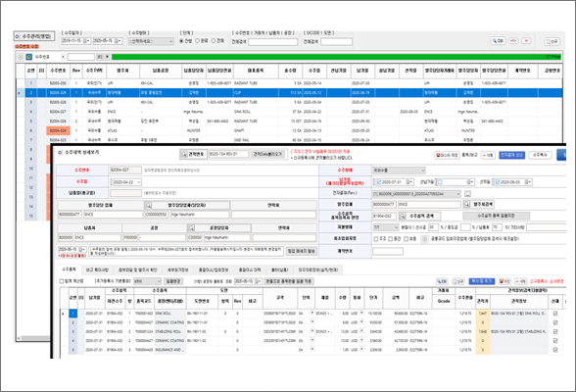Screen dimensions: 576x392
Task: Click the magnifier search button in top toolbar
Action: pos(498,41)
